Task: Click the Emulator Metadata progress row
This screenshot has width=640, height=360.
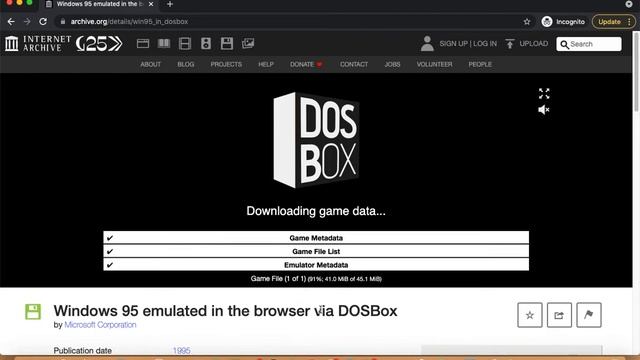Action: coord(316,264)
